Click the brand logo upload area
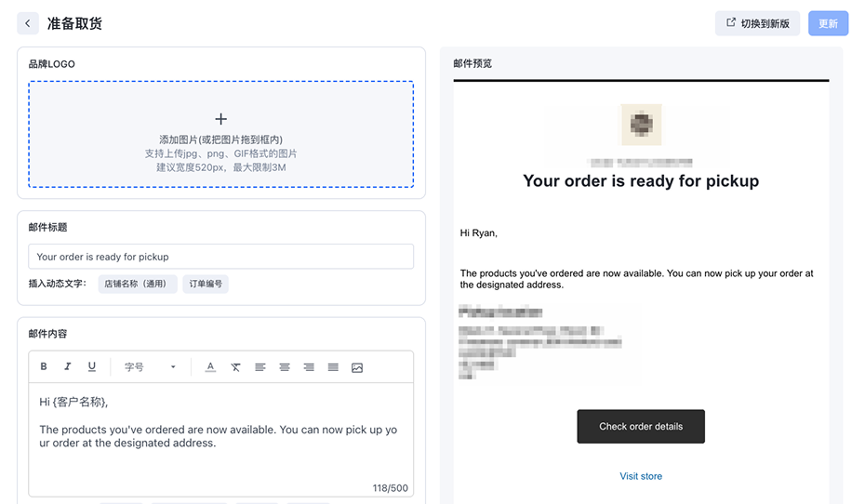Screen dimensions: 865x504 [x=220, y=134]
